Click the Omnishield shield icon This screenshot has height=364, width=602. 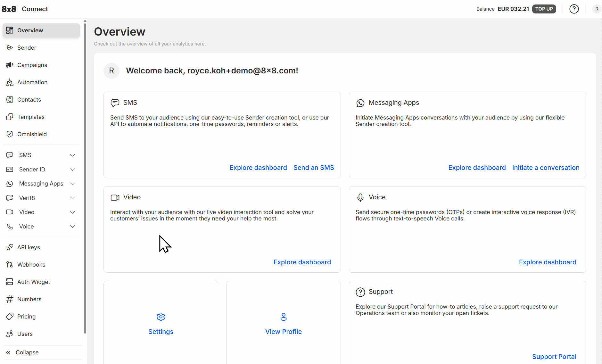click(10, 134)
